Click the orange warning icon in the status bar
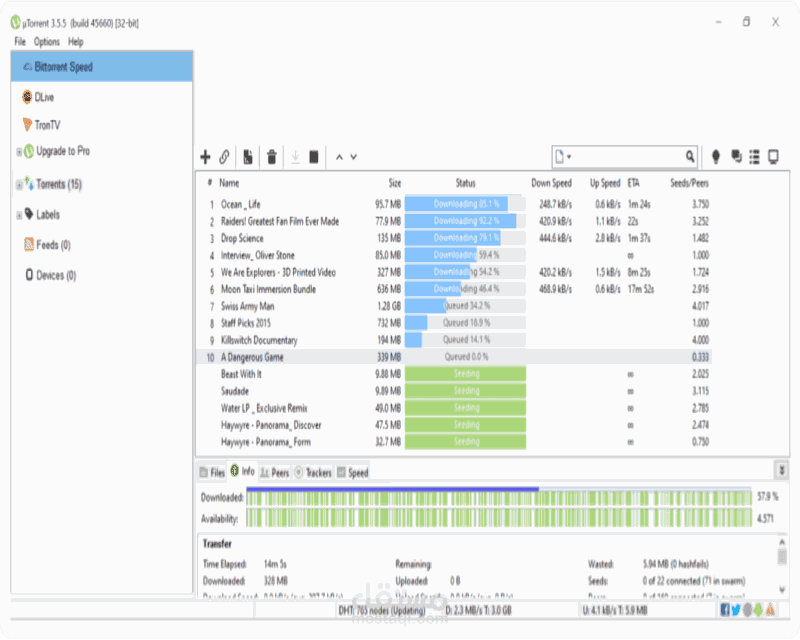Screen dimensions: 800x640 click(x=770, y=610)
